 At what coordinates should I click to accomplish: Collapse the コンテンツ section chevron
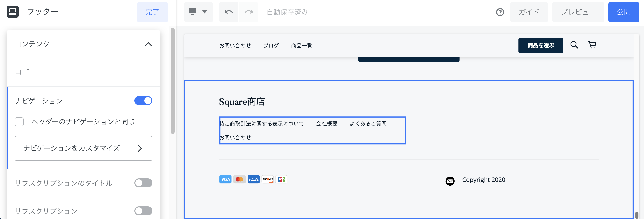click(x=148, y=44)
